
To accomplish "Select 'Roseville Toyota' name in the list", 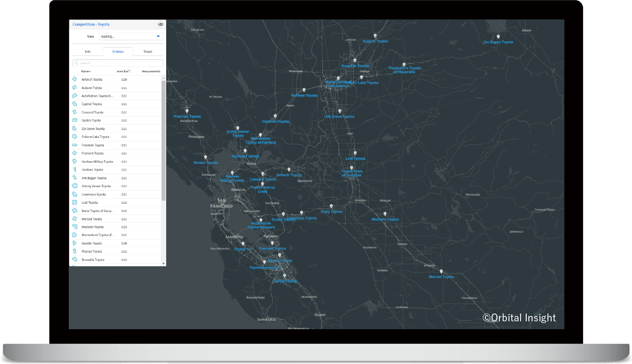I will (93, 260).
